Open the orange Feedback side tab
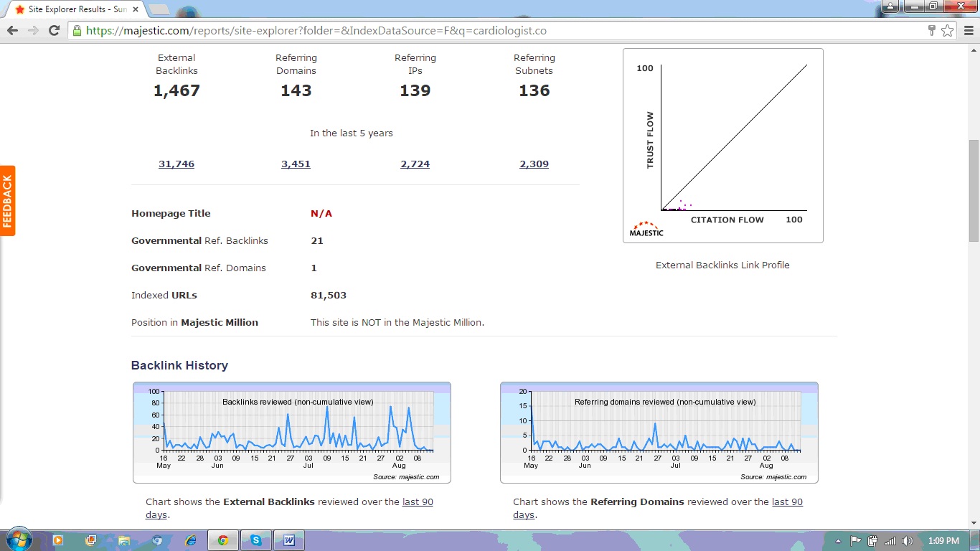980x551 pixels. [x=8, y=201]
